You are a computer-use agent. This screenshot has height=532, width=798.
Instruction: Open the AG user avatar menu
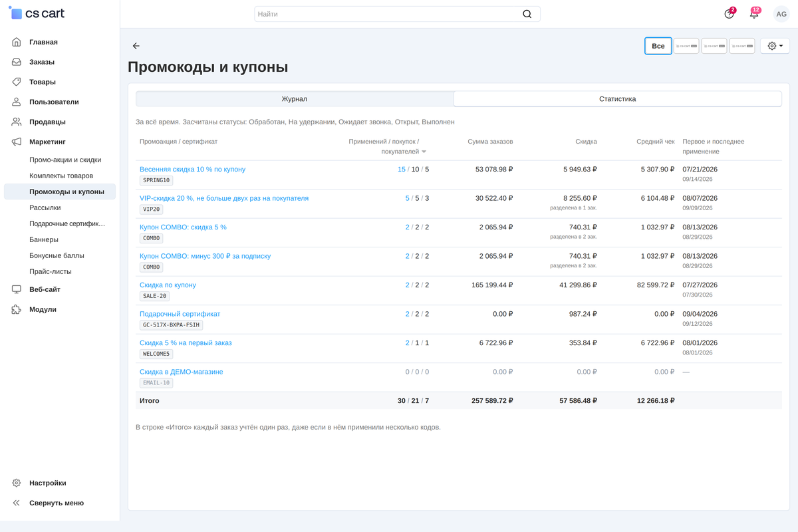click(781, 14)
